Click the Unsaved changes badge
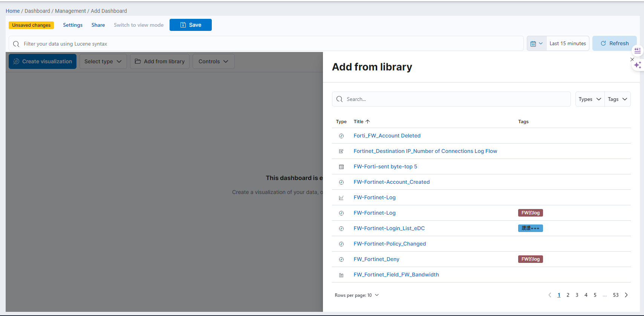This screenshot has height=316, width=644. [x=31, y=25]
